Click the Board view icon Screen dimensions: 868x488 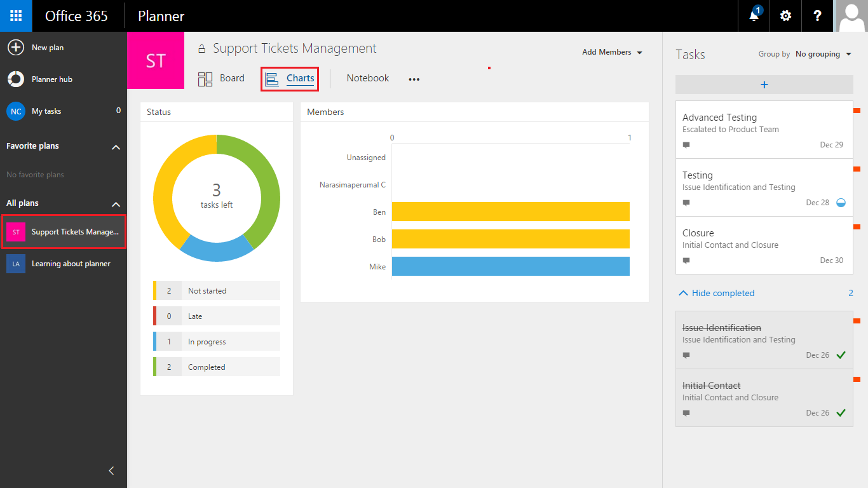tap(205, 79)
